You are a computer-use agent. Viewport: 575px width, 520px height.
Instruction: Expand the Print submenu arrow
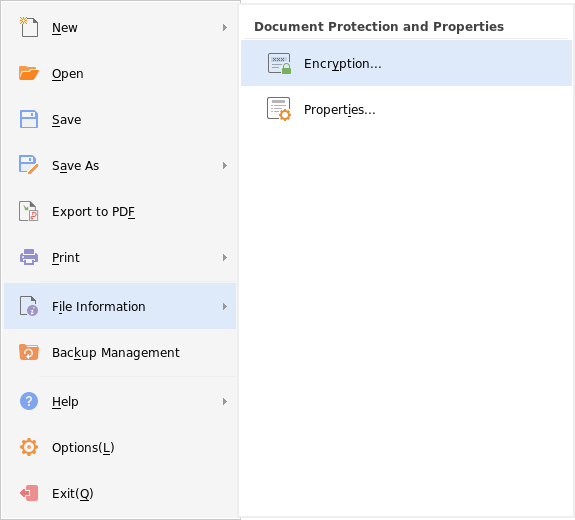(225, 257)
